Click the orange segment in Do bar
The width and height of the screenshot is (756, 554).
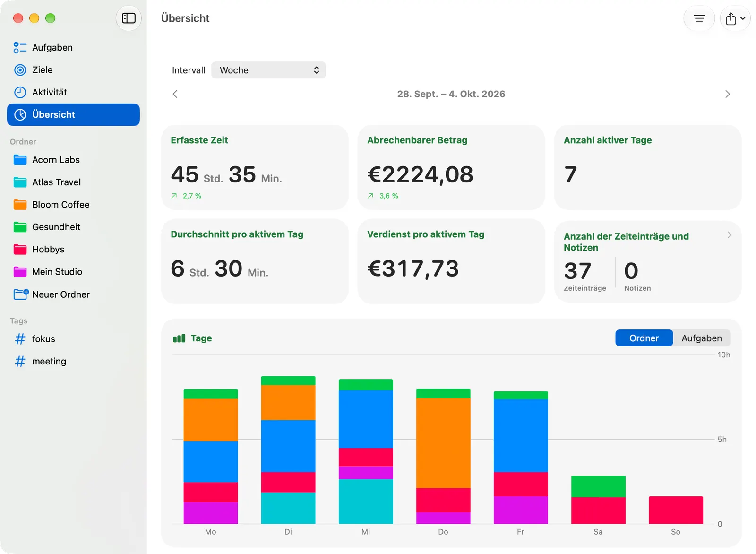click(443, 443)
